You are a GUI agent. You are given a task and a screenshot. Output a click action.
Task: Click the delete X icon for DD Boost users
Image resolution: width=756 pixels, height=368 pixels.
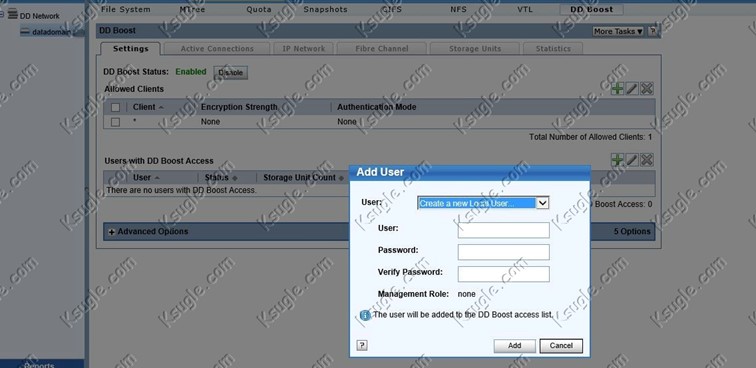point(647,160)
